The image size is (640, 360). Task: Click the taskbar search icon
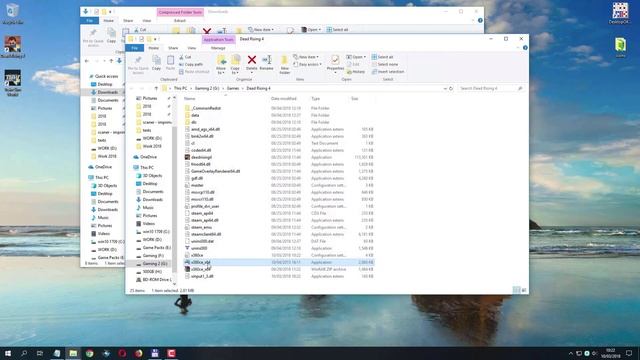click(x=24, y=353)
